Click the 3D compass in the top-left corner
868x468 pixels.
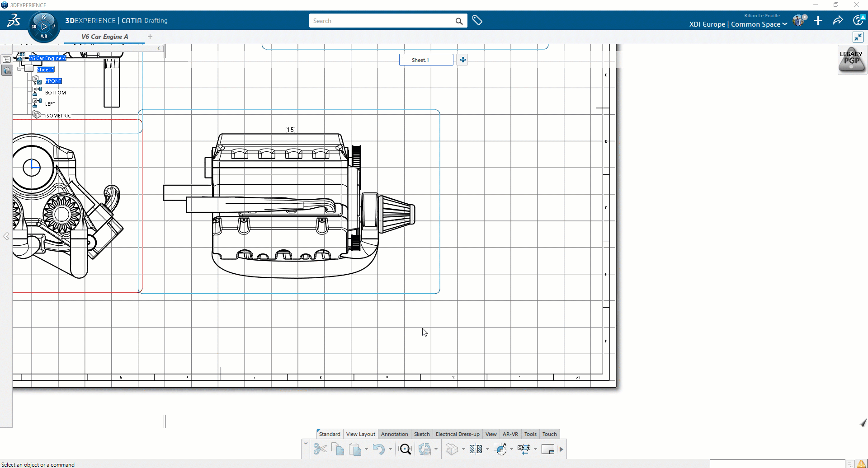pyautogui.click(x=43, y=26)
